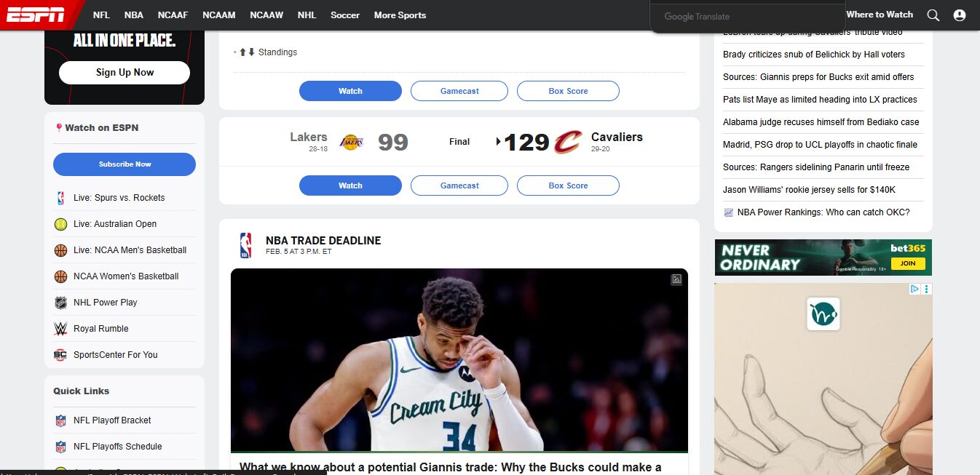This screenshot has height=475, width=980.
Task: Open the More Sports menu
Action: tap(400, 15)
